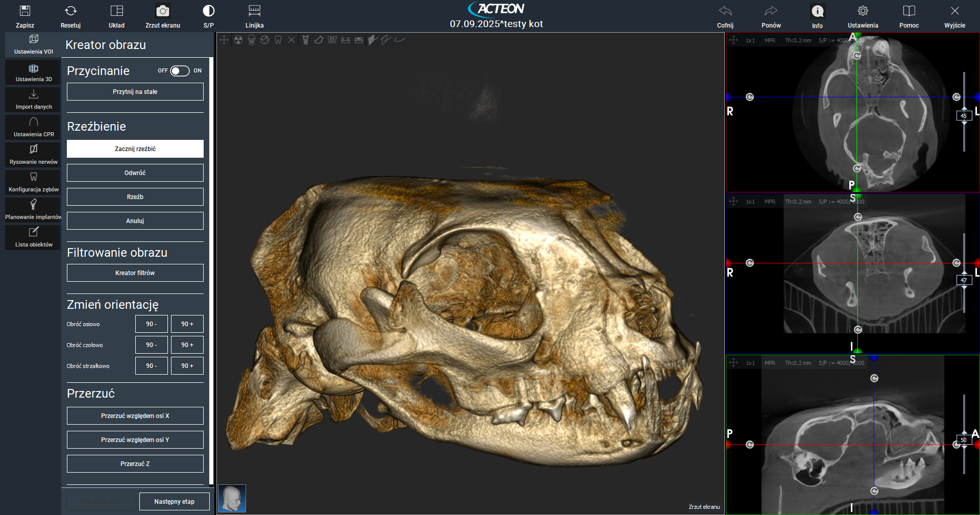Image resolution: width=980 pixels, height=515 pixels.
Task: Toggle the S/P contrast button
Action: (208, 11)
